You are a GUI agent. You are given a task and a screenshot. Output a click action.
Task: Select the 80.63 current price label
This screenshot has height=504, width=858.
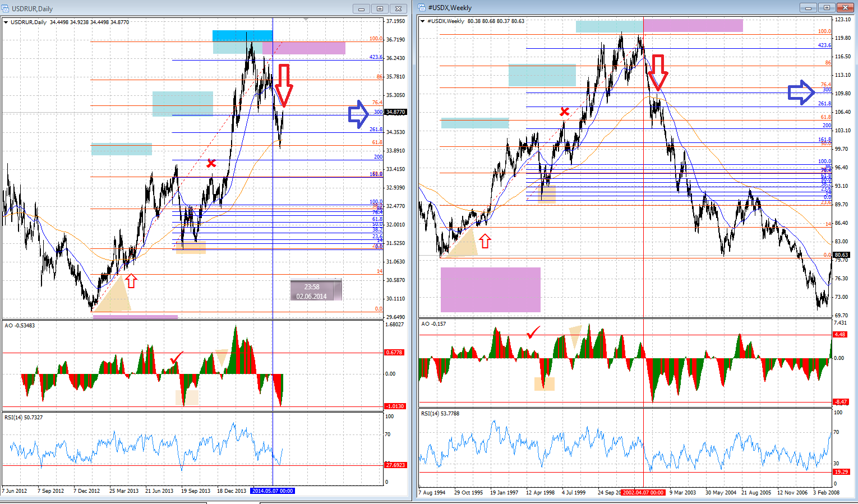841,255
